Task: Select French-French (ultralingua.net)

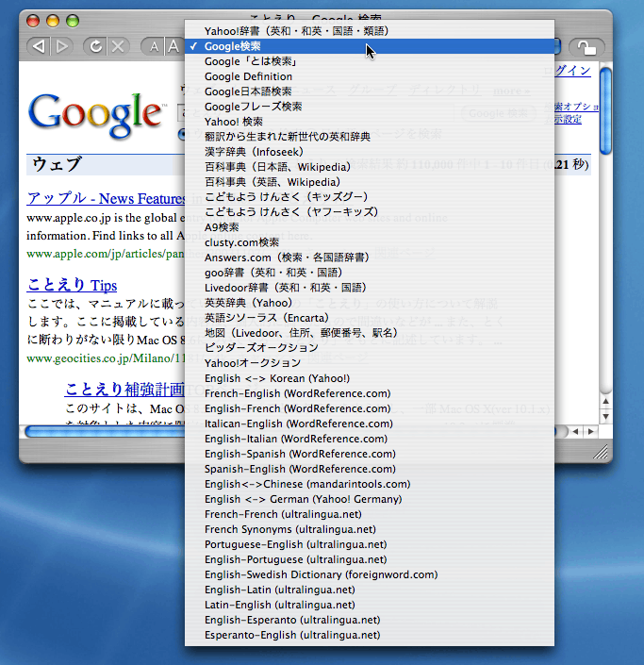Action: tap(370, 514)
